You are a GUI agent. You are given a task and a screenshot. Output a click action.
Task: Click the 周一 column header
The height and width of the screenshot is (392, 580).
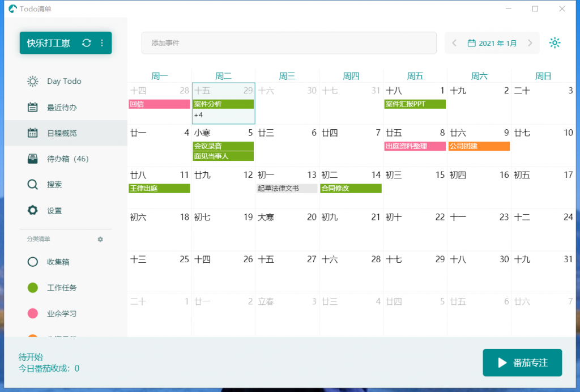coord(159,76)
